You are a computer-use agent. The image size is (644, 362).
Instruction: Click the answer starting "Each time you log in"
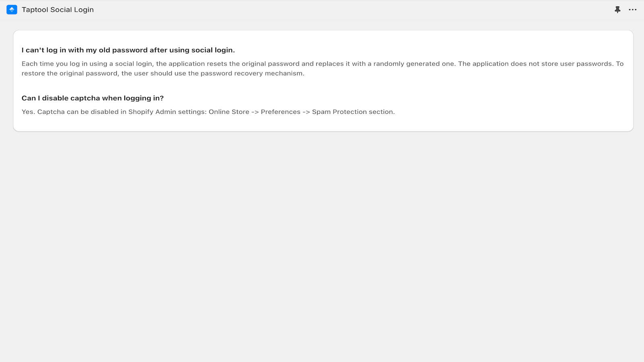tap(322, 68)
